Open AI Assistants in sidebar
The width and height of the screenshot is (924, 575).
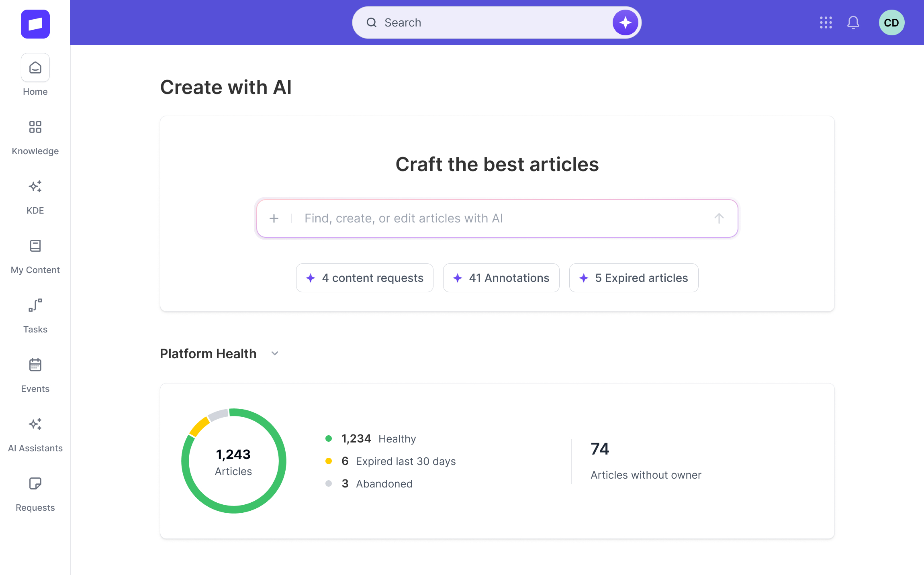pos(35,424)
